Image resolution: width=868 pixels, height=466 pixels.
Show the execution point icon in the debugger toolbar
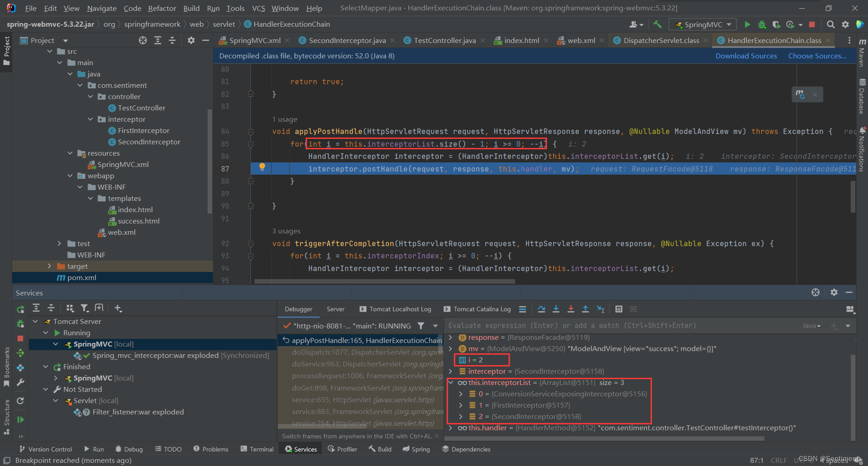[523, 309]
